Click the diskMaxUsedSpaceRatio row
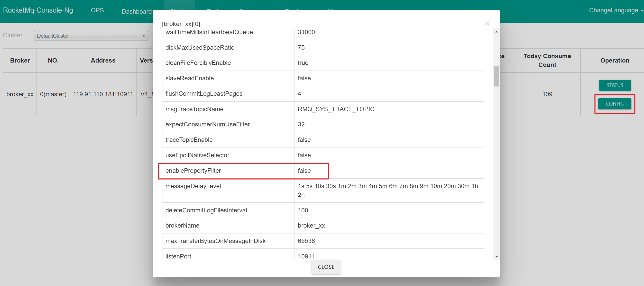The image size is (644, 286). point(200,48)
